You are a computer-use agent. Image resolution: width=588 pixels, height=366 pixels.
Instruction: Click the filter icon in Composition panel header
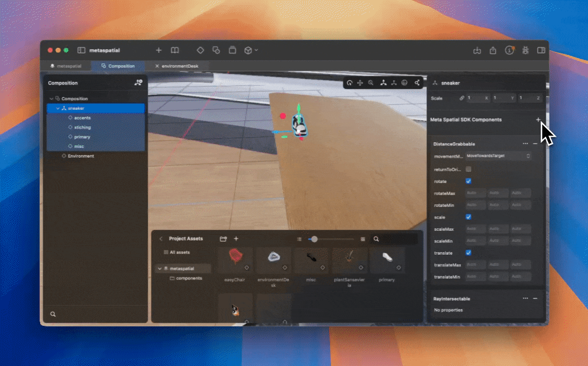pyautogui.click(x=138, y=82)
